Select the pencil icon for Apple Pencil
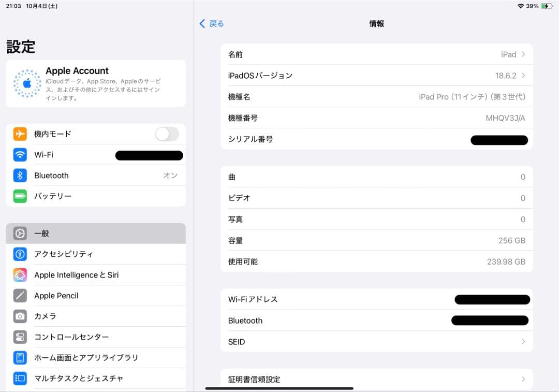Image resolution: width=559 pixels, height=392 pixels. point(20,295)
